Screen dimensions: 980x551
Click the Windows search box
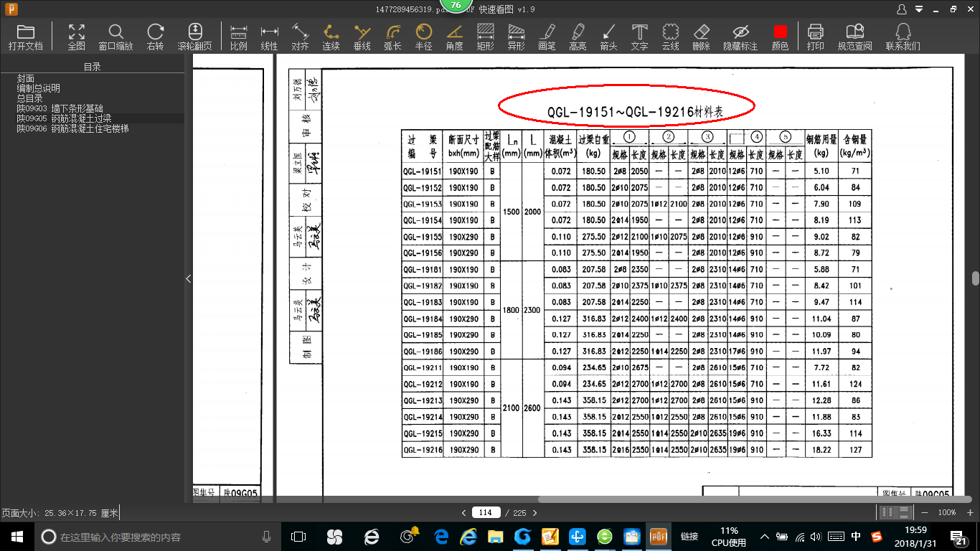(157, 536)
